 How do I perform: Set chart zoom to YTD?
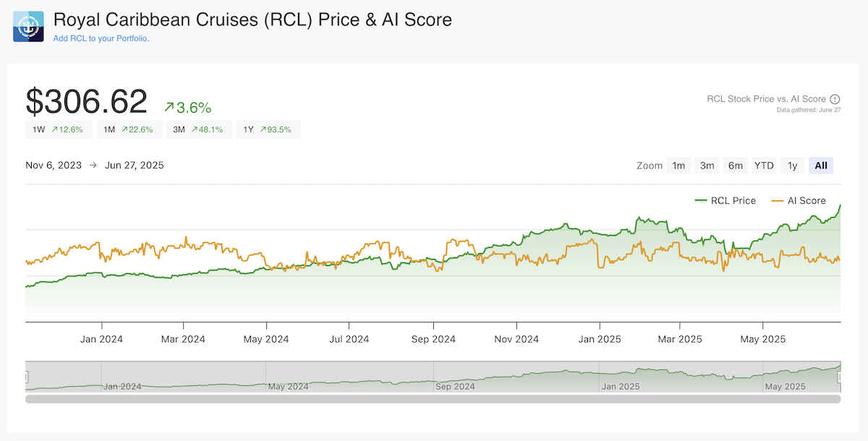coord(764,166)
